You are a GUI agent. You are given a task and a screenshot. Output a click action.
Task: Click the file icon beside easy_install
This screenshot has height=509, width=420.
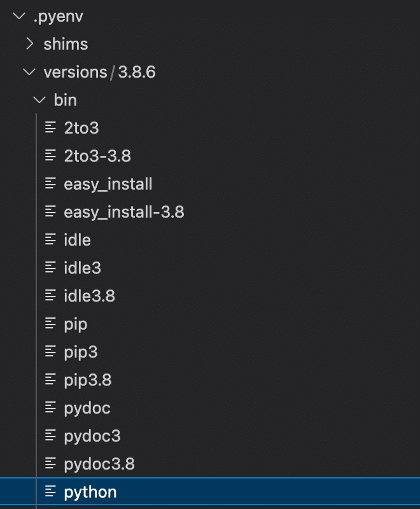coord(51,183)
